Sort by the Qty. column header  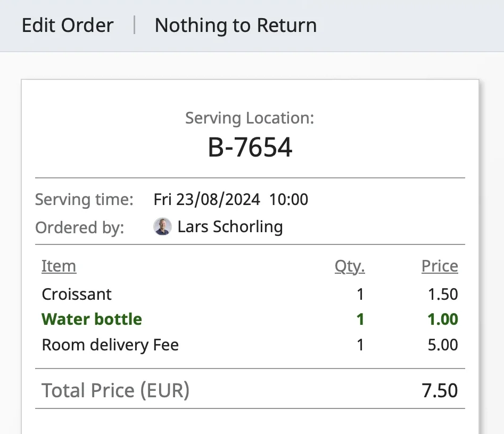coord(350,266)
